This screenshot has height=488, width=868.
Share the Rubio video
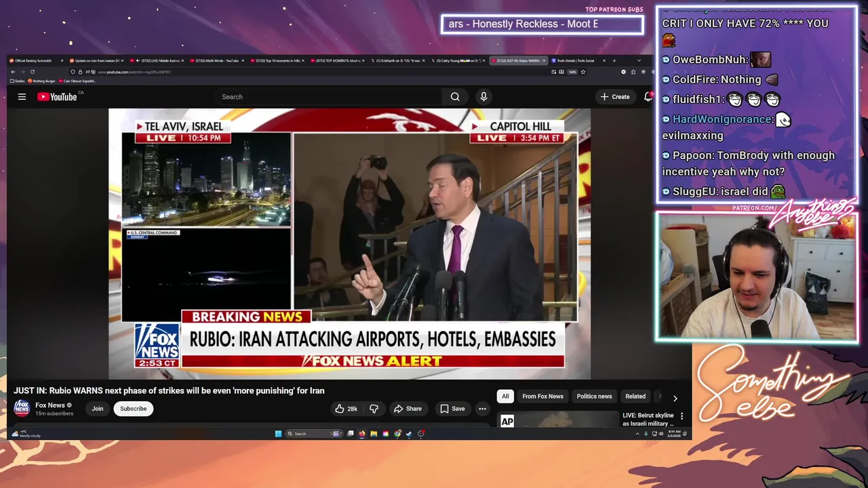click(408, 409)
